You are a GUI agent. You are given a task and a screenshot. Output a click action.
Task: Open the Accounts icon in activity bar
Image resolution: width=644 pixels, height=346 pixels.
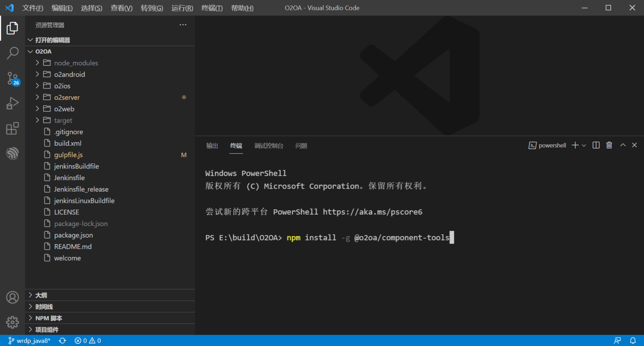[x=12, y=297]
